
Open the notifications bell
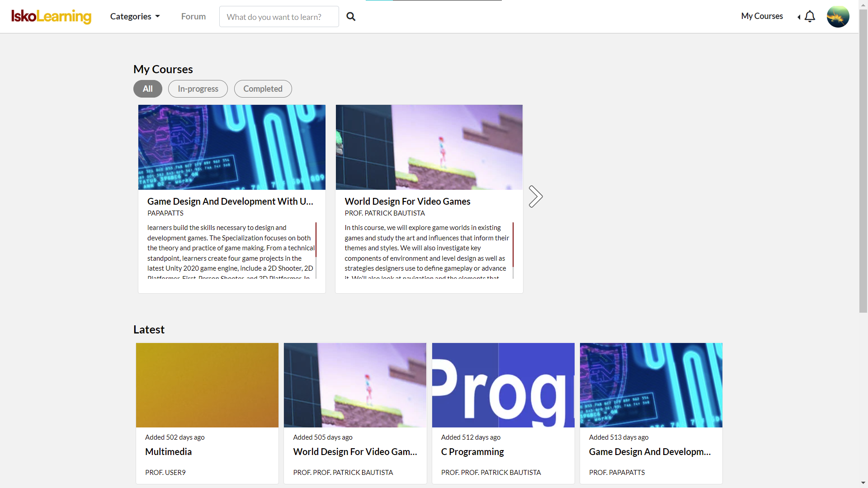[810, 17]
